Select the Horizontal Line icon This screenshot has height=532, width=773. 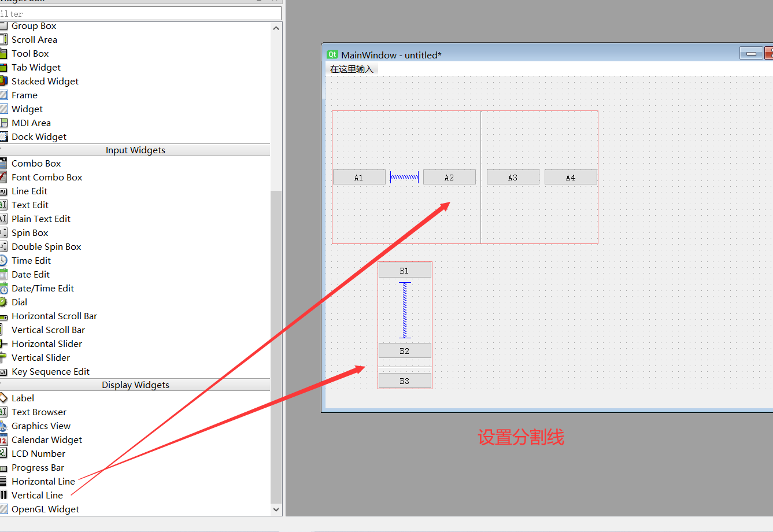(3, 481)
